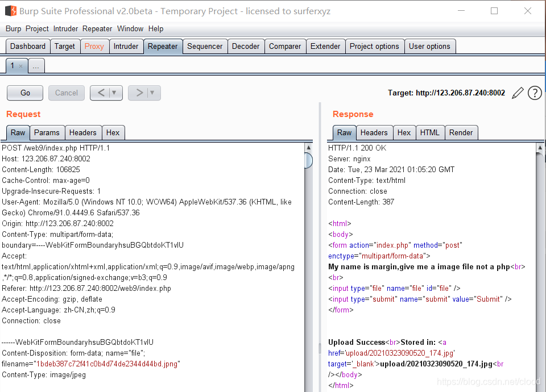Screen dimensions: 546x392
Task: Select response Headers view tab
Action: point(374,132)
